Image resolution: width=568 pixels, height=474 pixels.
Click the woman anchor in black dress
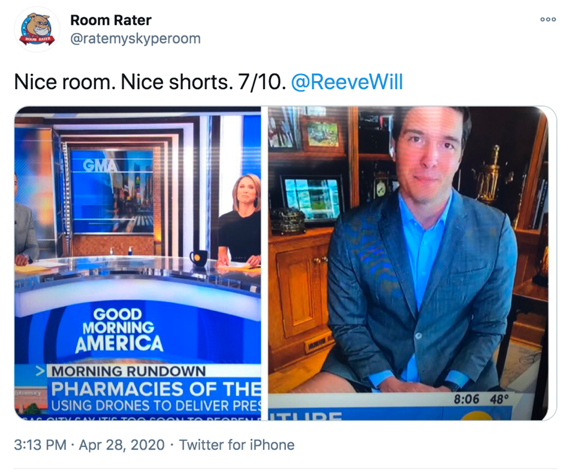click(240, 222)
